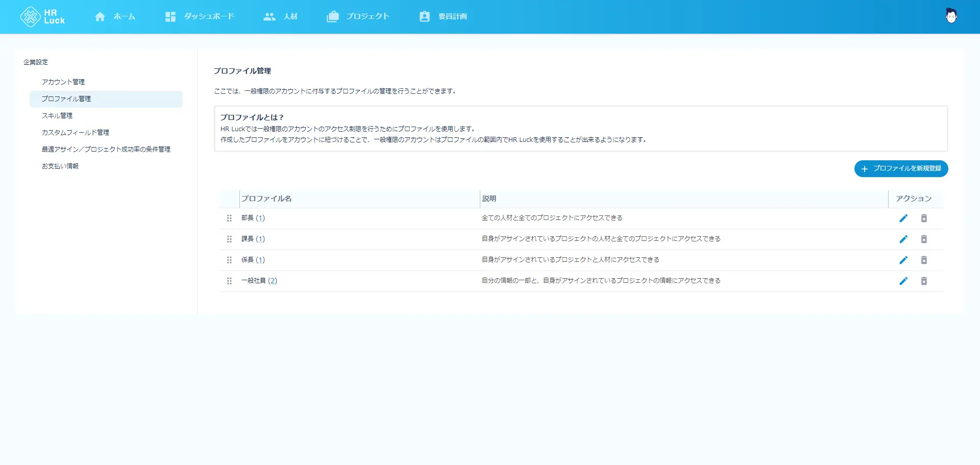Click the アクション column header
Image resolution: width=980 pixels, height=465 pixels.
click(914, 199)
